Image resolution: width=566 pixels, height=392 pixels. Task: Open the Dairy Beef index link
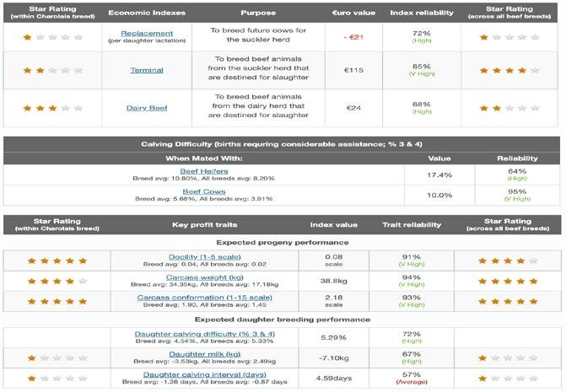point(147,108)
